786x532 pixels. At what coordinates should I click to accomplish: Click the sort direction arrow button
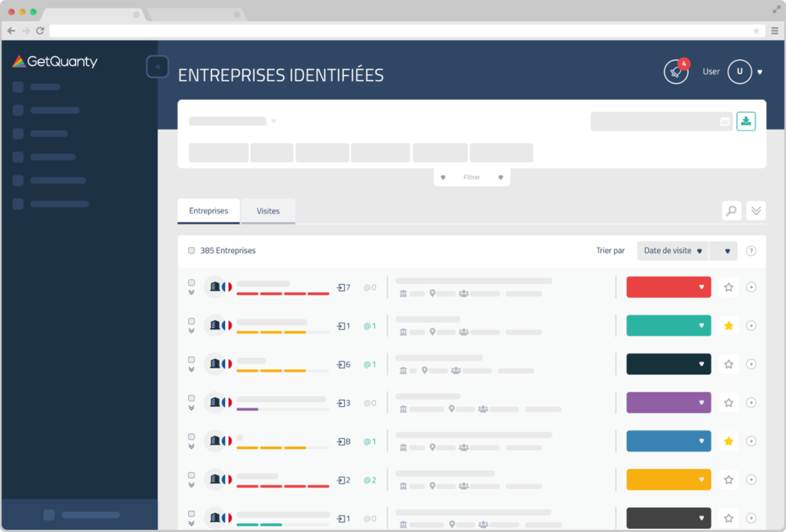(x=726, y=250)
